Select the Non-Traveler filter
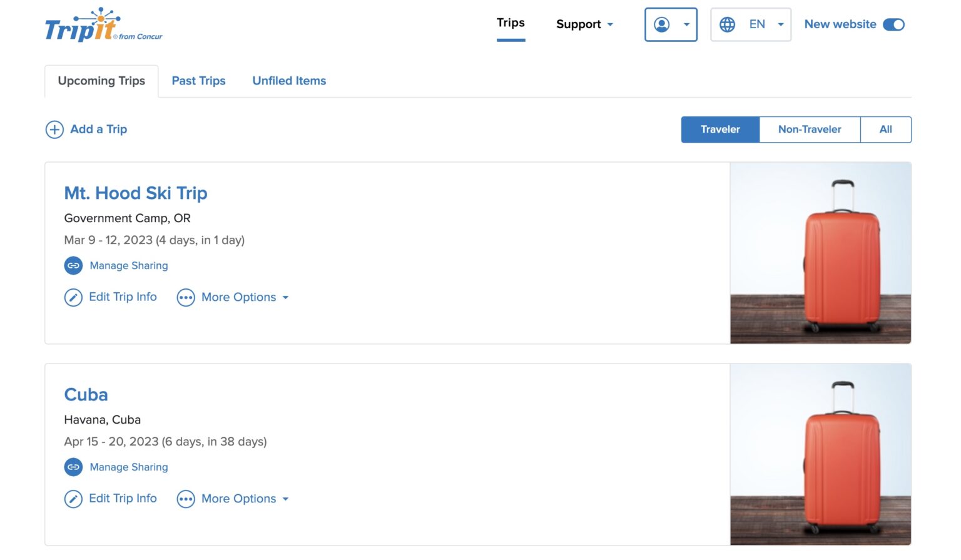Viewport: 961px width, 560px height. pyautogui.click(x=810, y=130)
